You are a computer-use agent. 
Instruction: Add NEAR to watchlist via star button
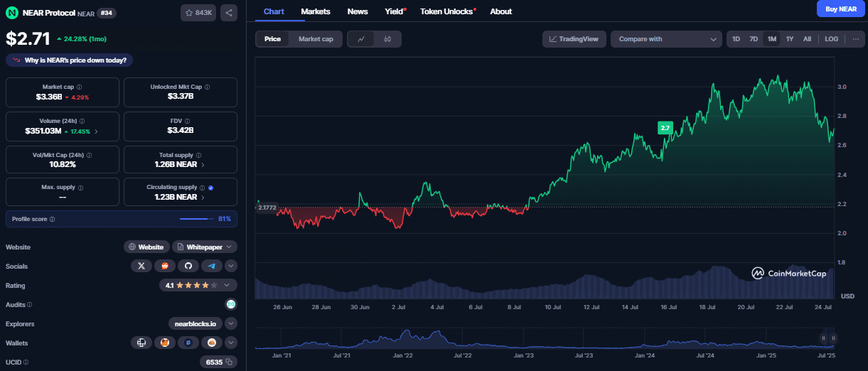point(198,13)
